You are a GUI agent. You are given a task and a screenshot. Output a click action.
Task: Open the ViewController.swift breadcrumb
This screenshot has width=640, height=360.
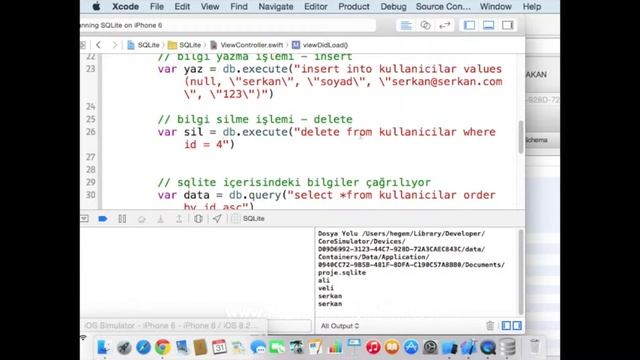click(x=247, y=45)
